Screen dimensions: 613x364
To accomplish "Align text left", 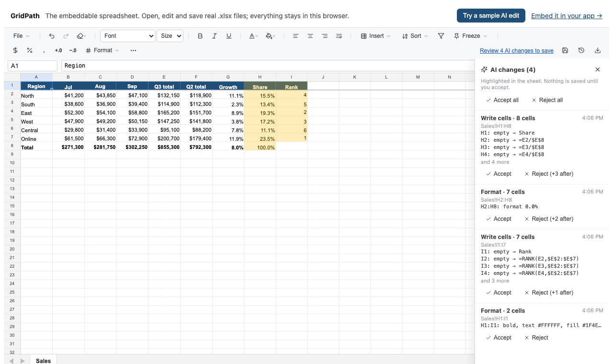I will click(295, 36).
